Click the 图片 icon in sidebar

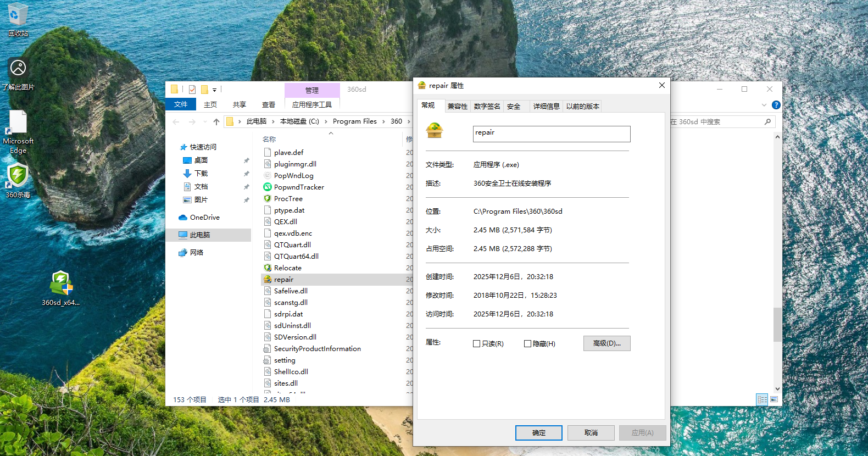tap(187, 200)
